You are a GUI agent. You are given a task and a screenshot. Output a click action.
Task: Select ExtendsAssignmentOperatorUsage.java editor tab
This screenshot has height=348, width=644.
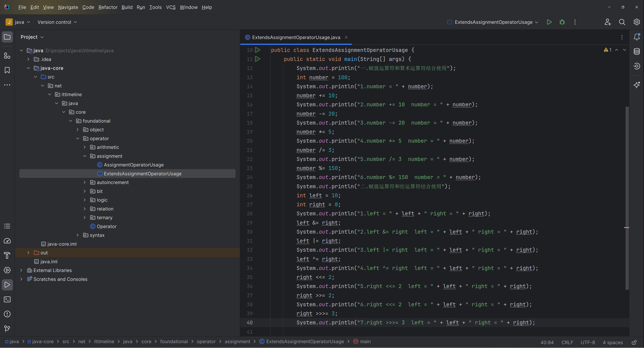pos(296,38)
